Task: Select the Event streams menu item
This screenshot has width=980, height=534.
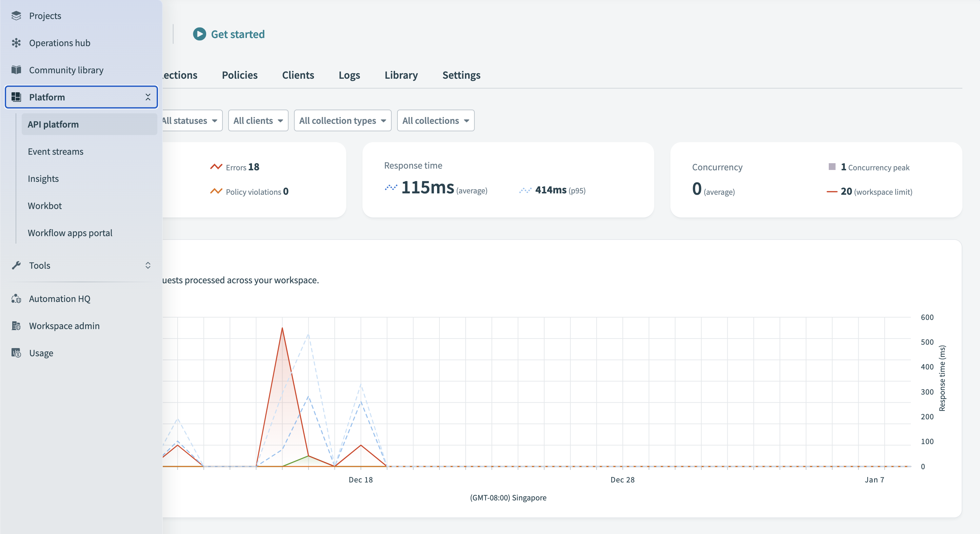Action: click(55, 151)
